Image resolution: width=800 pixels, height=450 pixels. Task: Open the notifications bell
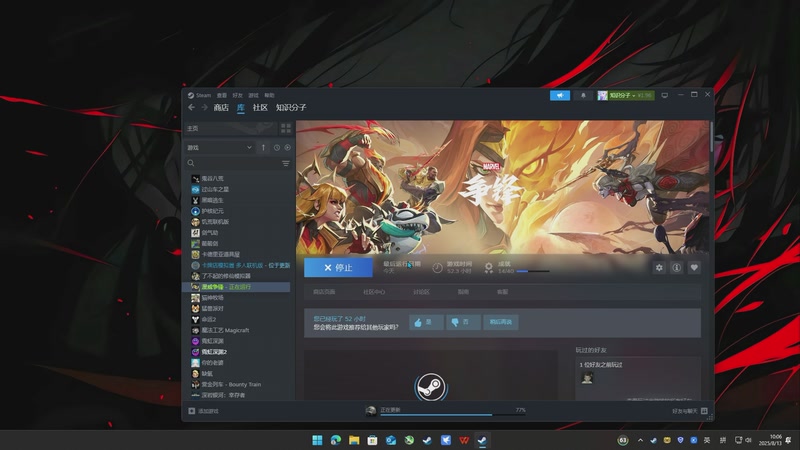583,95
